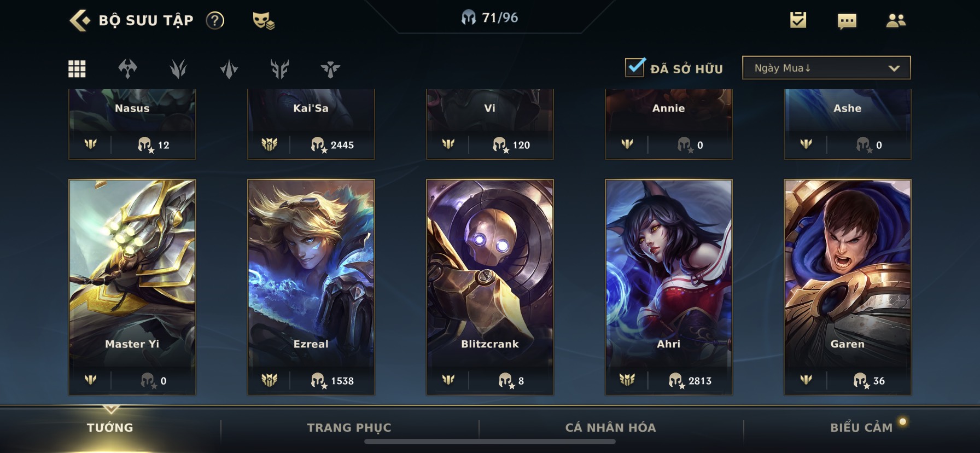The image size is (980, 453).
Task: Select the all-champions grid filter icon
Action: [77, 69]
